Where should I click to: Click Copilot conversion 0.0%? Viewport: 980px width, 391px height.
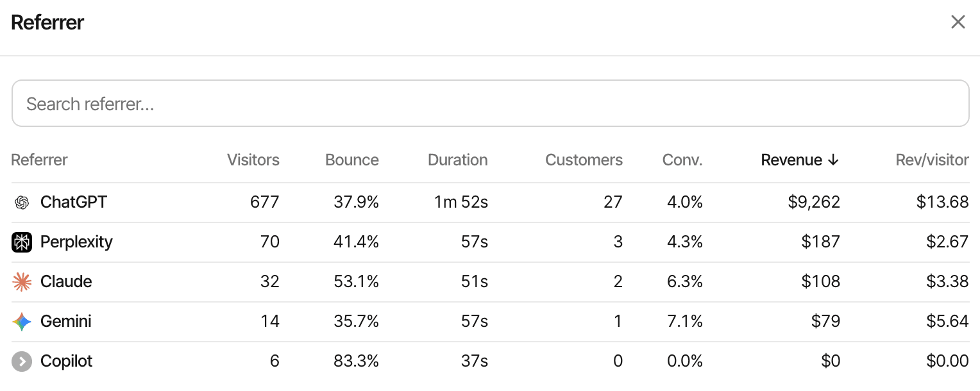tap(685, 362)
